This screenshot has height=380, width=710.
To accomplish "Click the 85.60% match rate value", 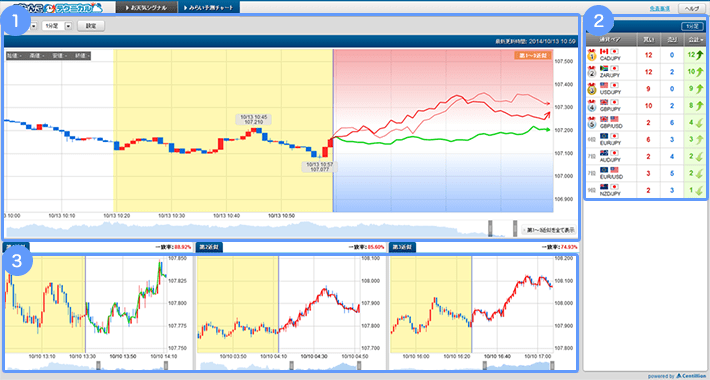I will [x=376, y=247].
